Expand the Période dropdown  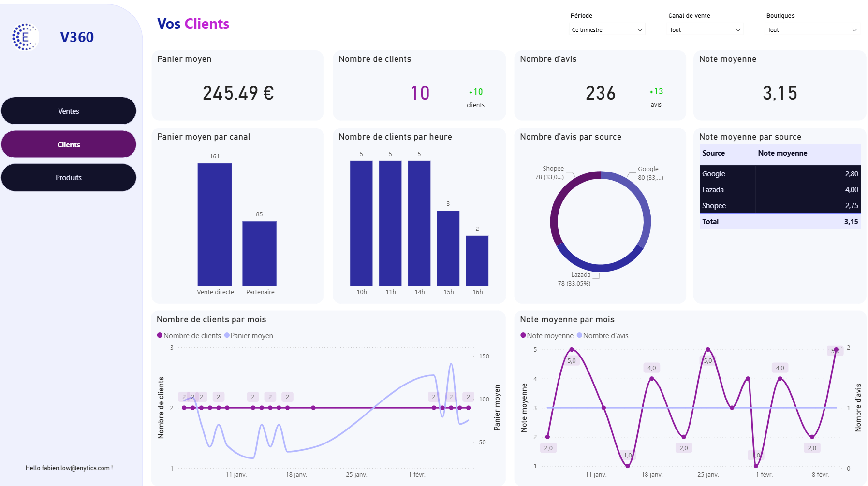click(x=607, y=30)
